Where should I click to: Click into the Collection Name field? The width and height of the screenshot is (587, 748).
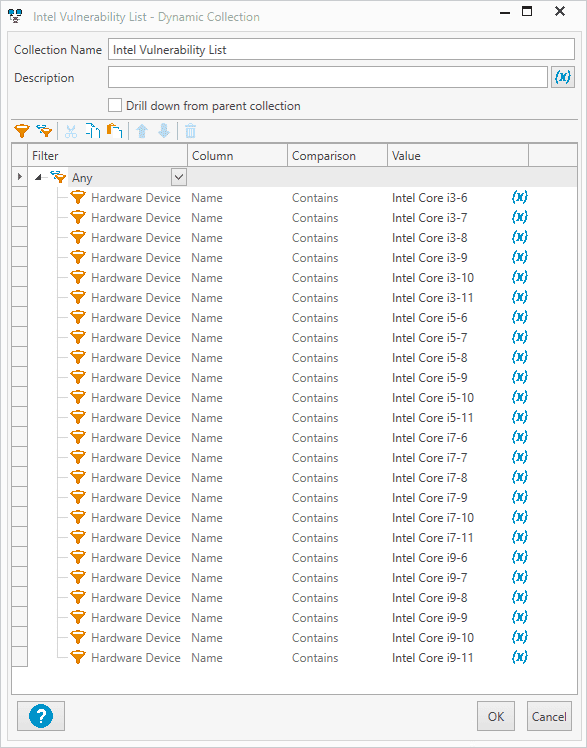pyautogui.click(x=341, y=49)
